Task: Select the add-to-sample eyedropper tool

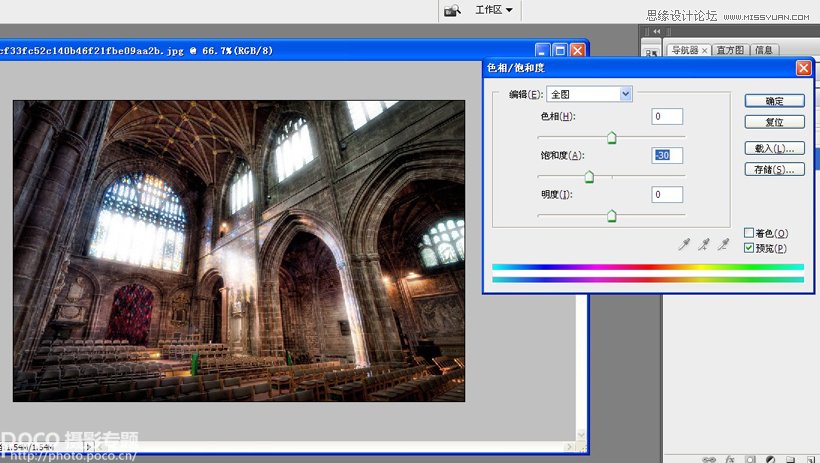Action: (704, 244)
